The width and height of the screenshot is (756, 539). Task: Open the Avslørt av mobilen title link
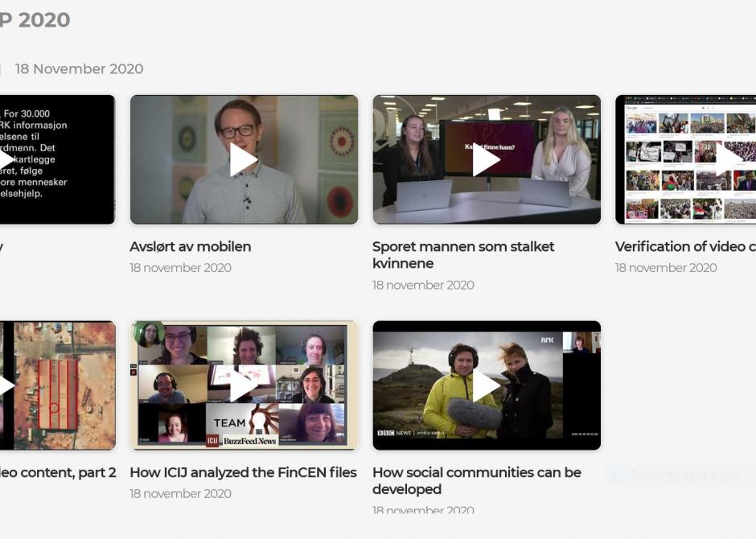[191, 246]
